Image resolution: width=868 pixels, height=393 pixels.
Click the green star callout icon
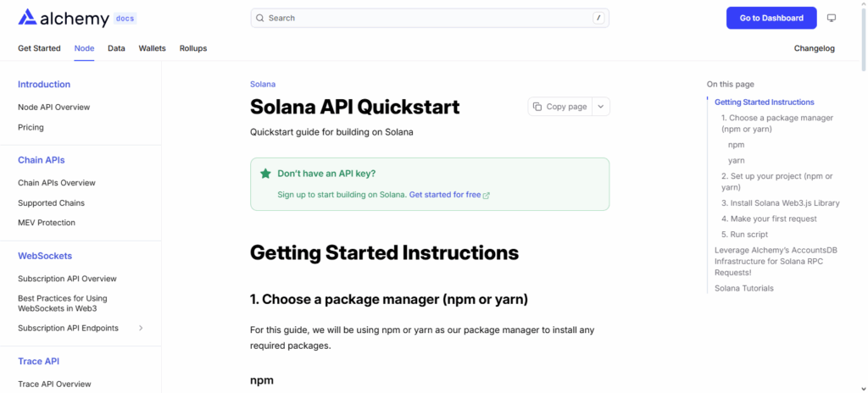[x=265, y=174]
